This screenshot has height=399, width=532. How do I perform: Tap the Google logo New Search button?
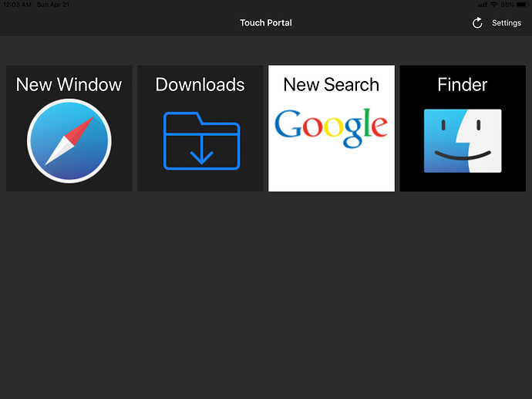pos(331,128)
